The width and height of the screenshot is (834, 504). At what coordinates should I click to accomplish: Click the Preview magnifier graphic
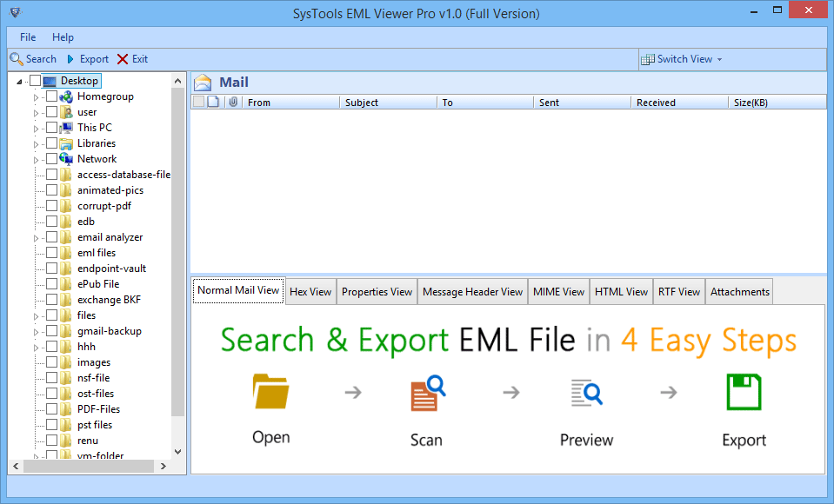(587, 393)
